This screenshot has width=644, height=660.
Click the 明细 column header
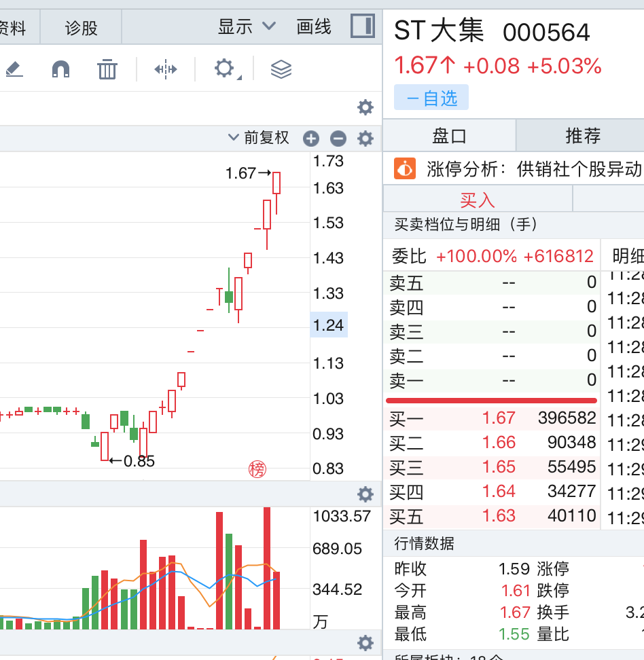click(628, 256)
